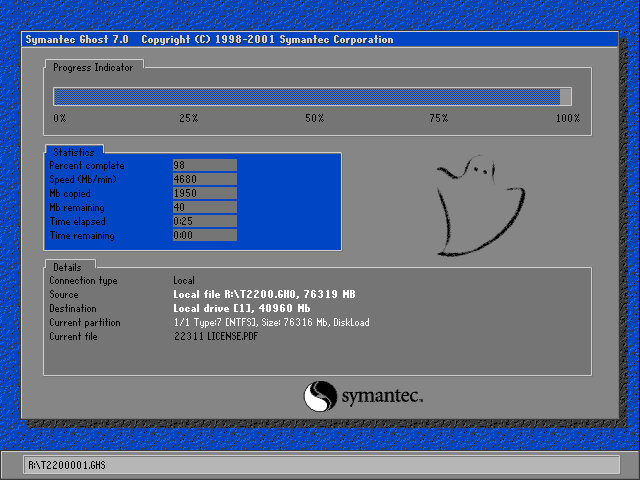This screenshot has width=640, height=480.
Task: Select the Speed (Mb/min) value field
Action: [x=204, y=179]
